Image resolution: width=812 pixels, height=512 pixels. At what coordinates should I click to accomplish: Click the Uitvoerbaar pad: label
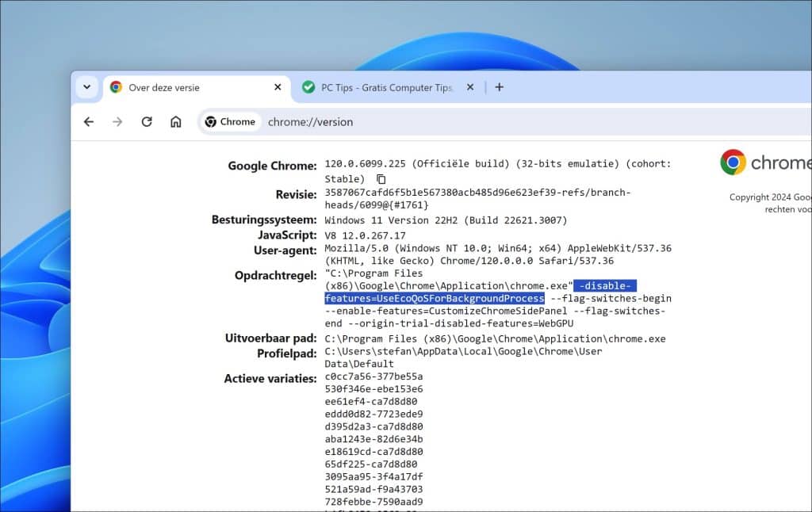pos(271,338)
